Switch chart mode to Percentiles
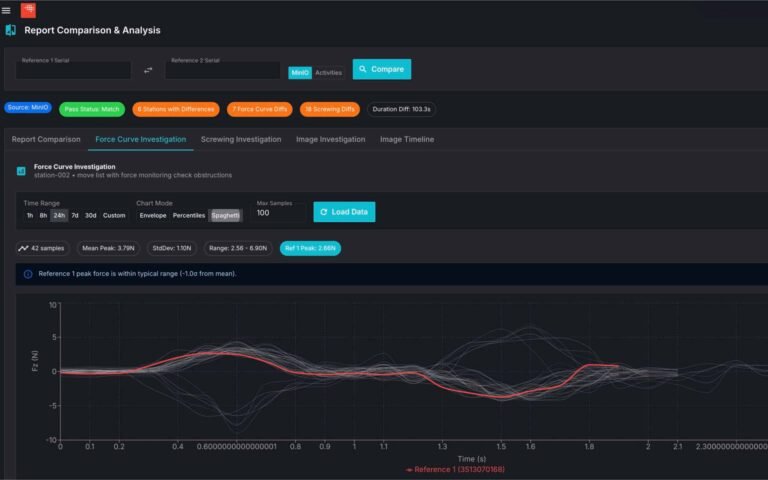Viewport: 768px width, 480px height. click(189, 216)
